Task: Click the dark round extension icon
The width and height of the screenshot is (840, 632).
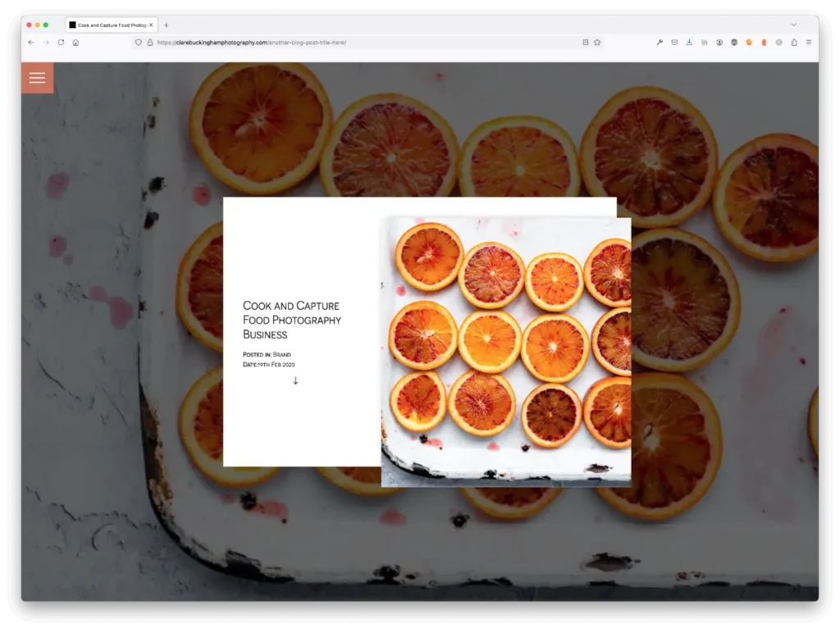Action: pos(734,43)
